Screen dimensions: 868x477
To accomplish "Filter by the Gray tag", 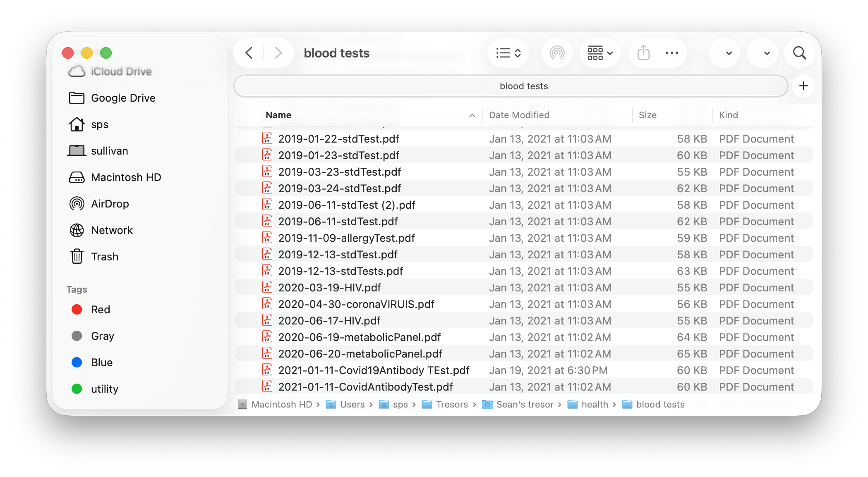I will click(x=93, y=336).
